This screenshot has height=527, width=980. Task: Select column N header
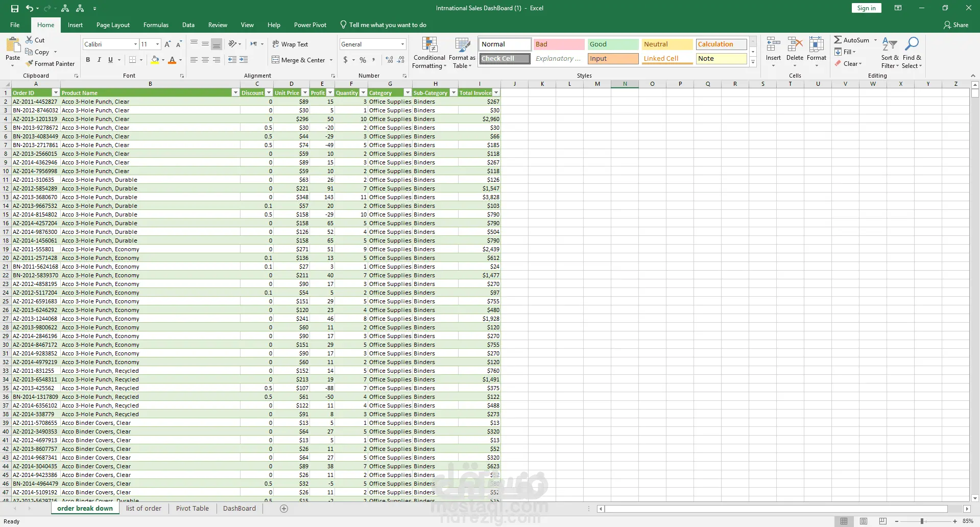pos(625,84)
